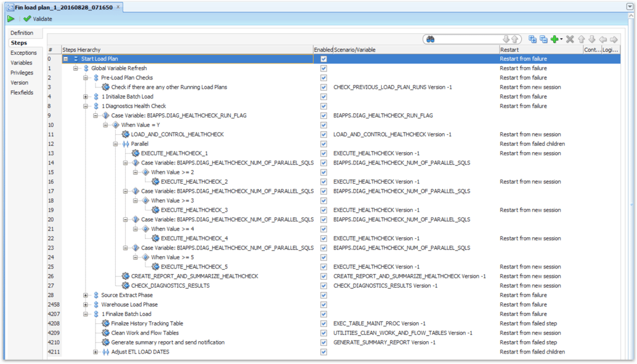The height and width of the screenshot is (364, 637).
Task: Disable the Start Load Plan enabled checkbox
Action: (x=323, y=58)
